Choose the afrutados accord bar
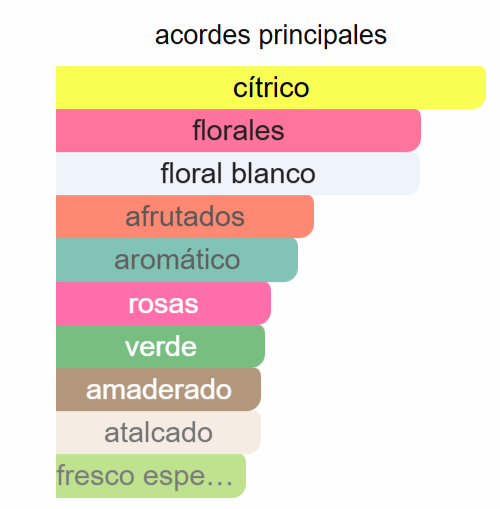Viewport: 500px width, 509px height. pos(185,217)
